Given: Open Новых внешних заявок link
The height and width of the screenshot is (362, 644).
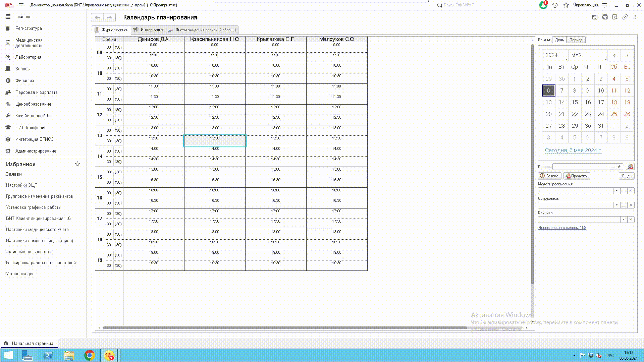Looking at the screenshot, I should tap(562, 228).
